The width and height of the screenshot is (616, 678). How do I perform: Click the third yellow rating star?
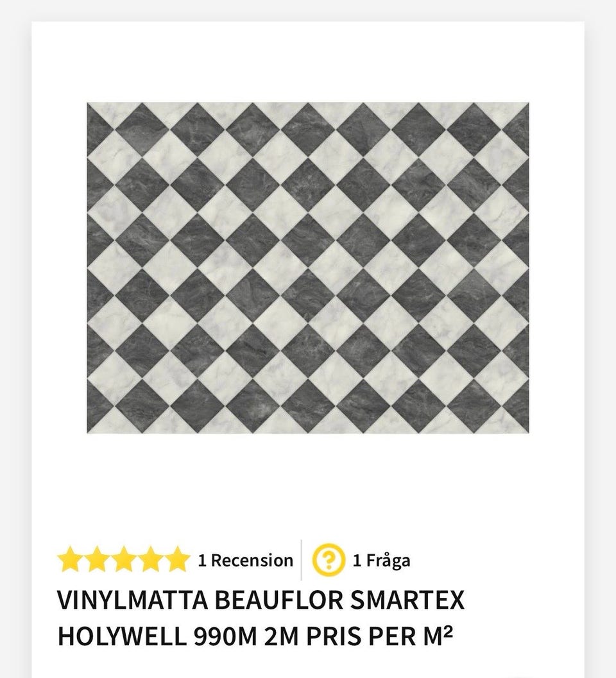pyautogui.click(x=123, y=559)
